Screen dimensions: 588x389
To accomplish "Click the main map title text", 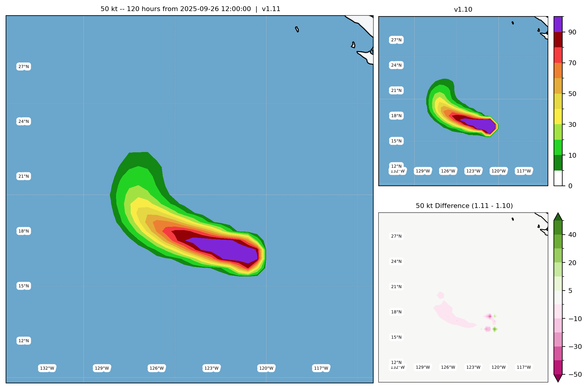I will (x=190, y=9).
